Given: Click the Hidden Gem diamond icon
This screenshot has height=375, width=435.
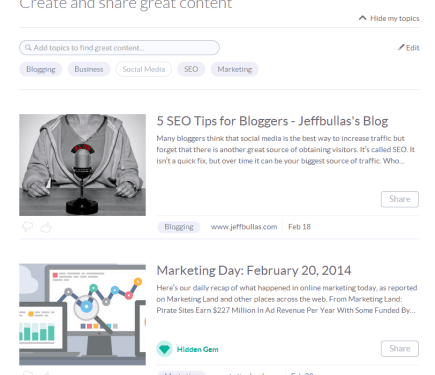Looking at the screenshot, I should click(164, 349).
